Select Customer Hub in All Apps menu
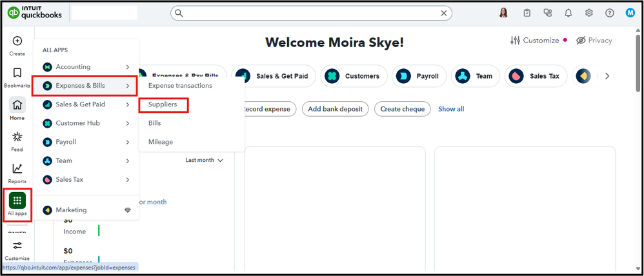The height and width of the screenshot is (276, 644). point(85,123)
